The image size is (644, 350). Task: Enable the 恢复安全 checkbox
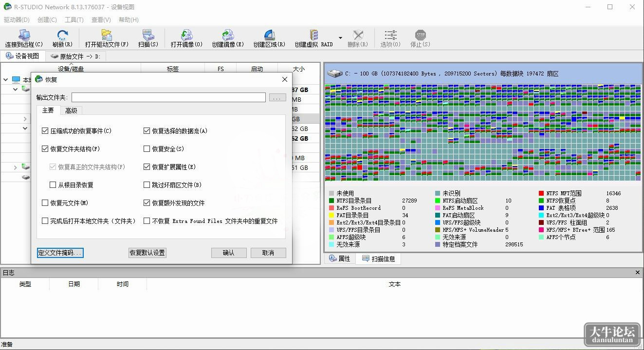click(147, 149)
